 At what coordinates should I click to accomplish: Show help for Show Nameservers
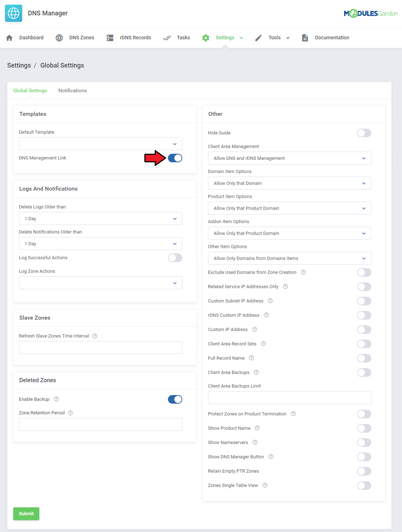coord(255,442)
